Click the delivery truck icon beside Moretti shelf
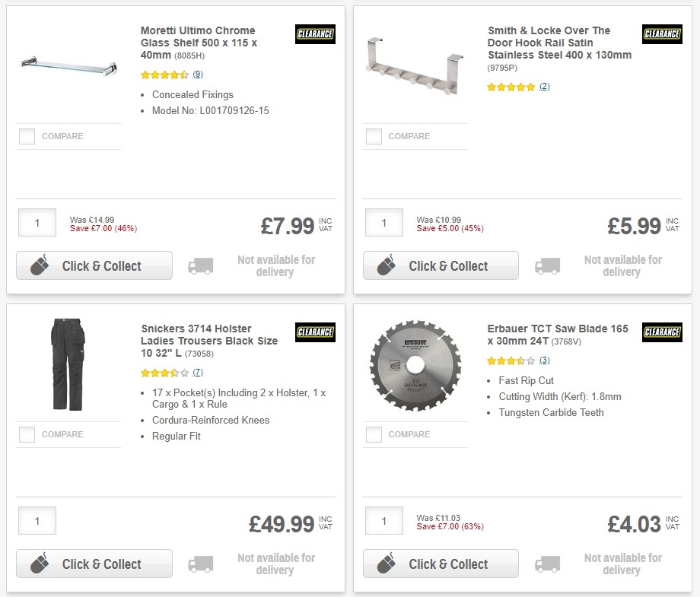The height and width of the screenshot is (597, 700). pyautogui.click(x=201, y=265)
